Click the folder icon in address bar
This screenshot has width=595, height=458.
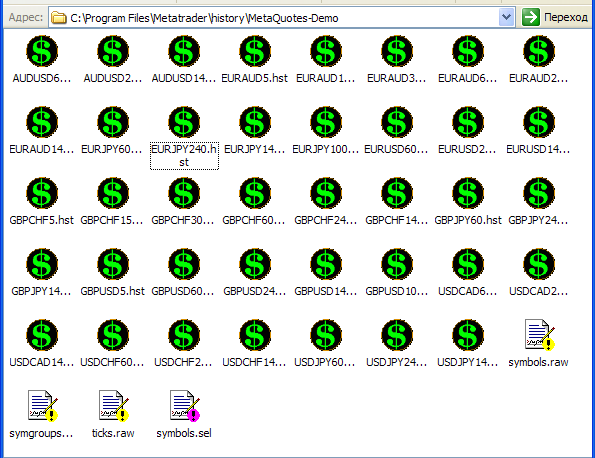point(58,17)
